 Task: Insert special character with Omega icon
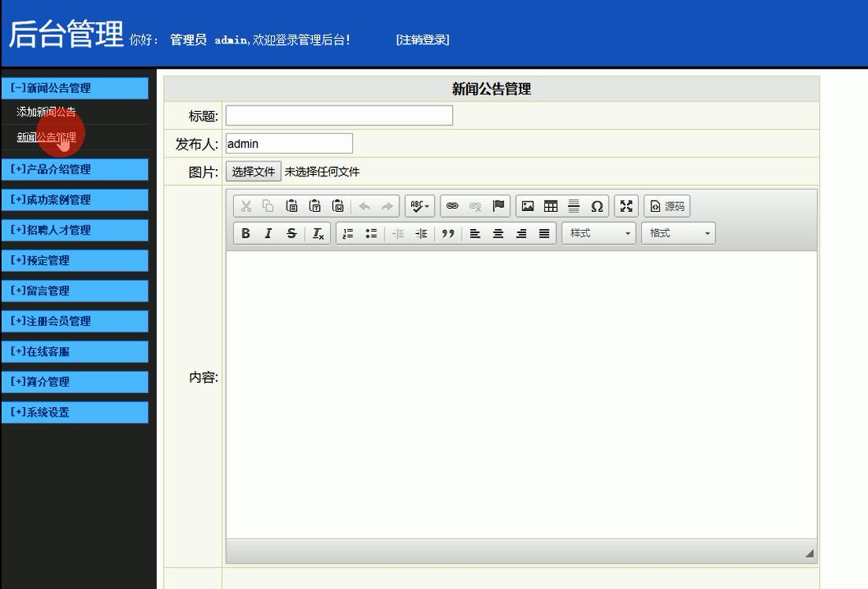597,206
